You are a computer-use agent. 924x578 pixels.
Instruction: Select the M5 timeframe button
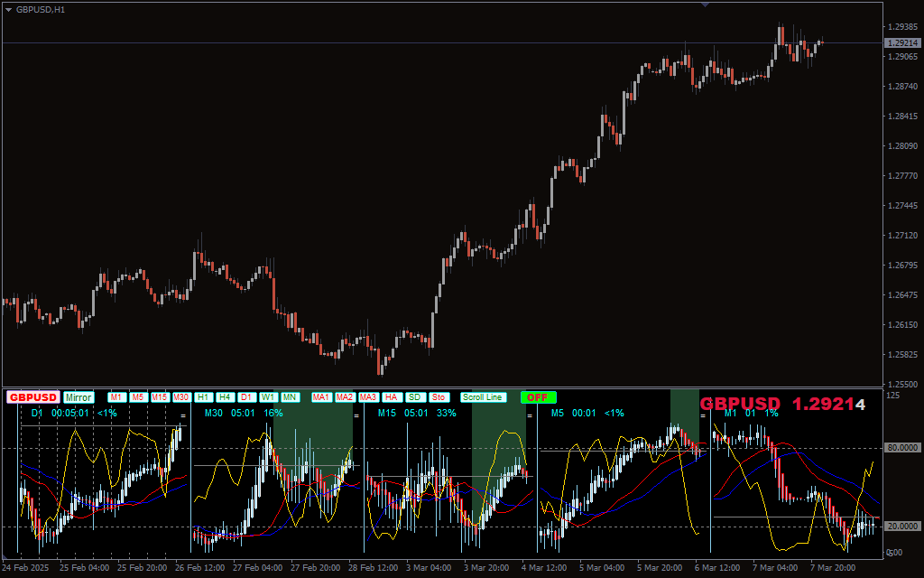click(x=138, y=397)
